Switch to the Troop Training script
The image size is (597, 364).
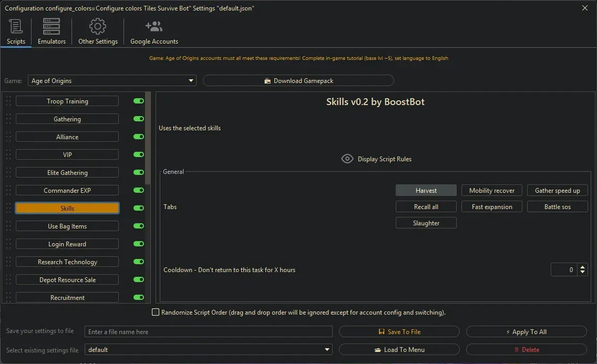pos(67,101)
